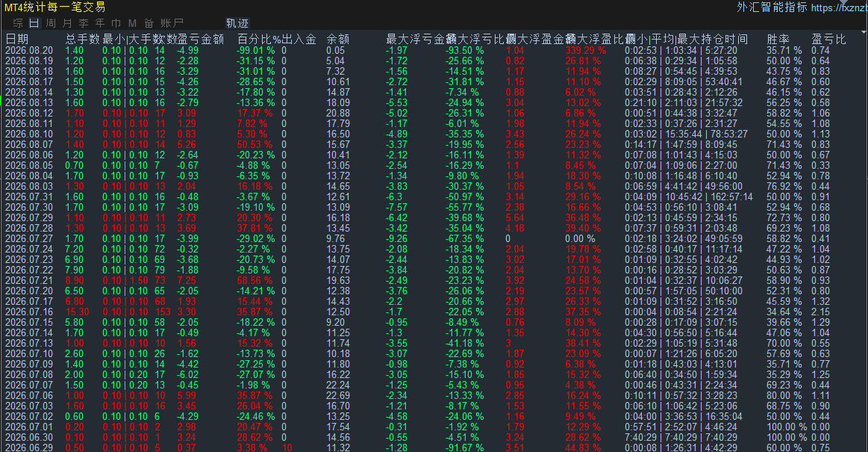Screen dimensions: 868x452
Task: Click the 0.05 balance value
Action: click(x=335, y=50)
